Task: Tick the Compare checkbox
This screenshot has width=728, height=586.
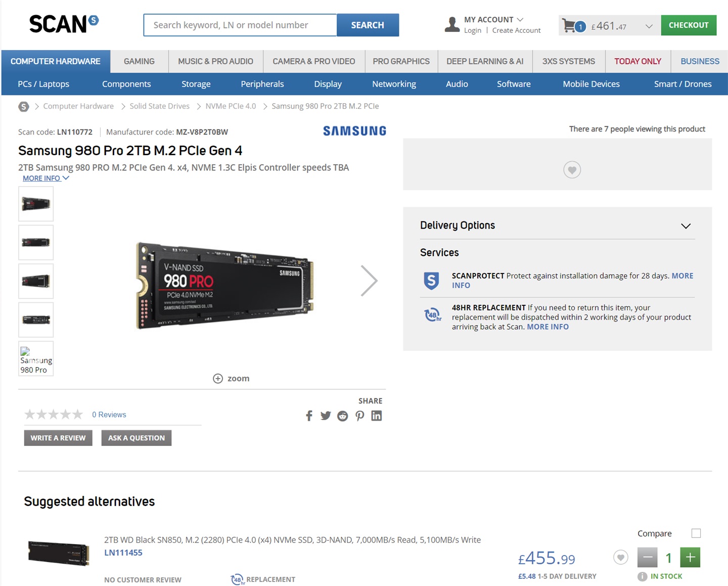Action: pos(696,533)
